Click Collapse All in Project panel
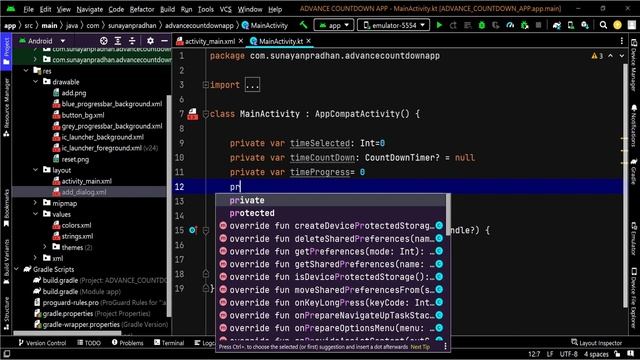 pos(132,41)
